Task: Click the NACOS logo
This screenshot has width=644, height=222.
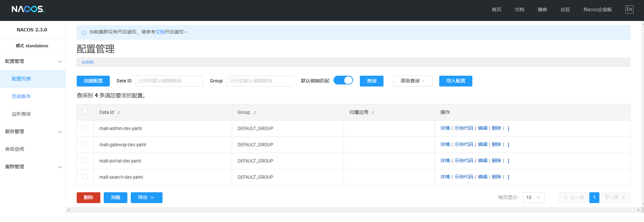Action: point(28,9)
